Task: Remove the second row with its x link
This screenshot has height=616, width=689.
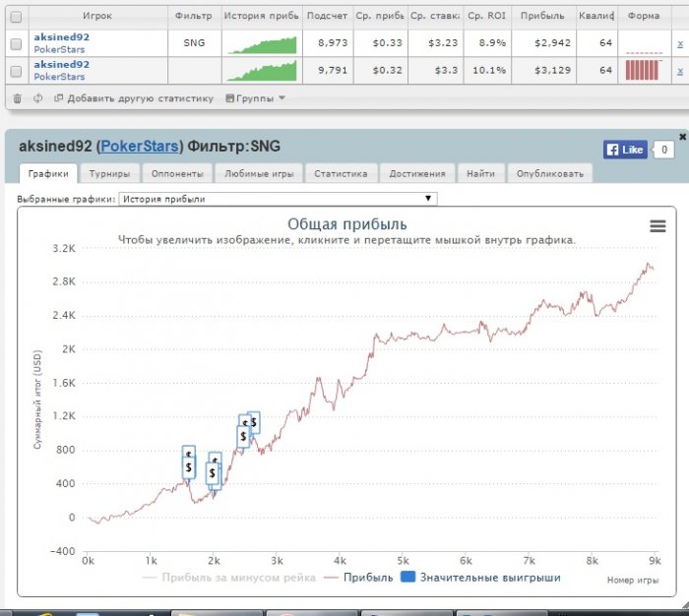Action: pos(680,71)
